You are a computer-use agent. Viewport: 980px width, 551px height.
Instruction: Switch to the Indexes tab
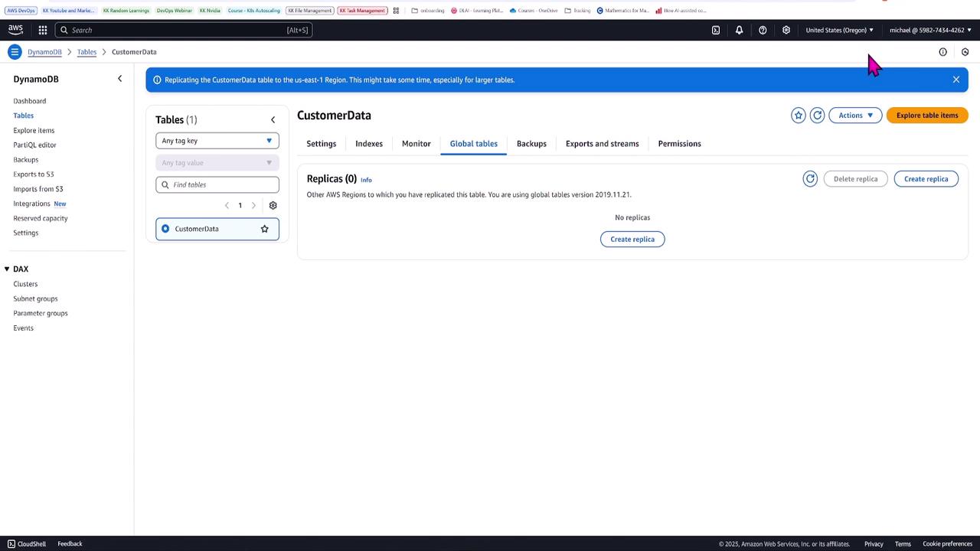click(369, 144)
